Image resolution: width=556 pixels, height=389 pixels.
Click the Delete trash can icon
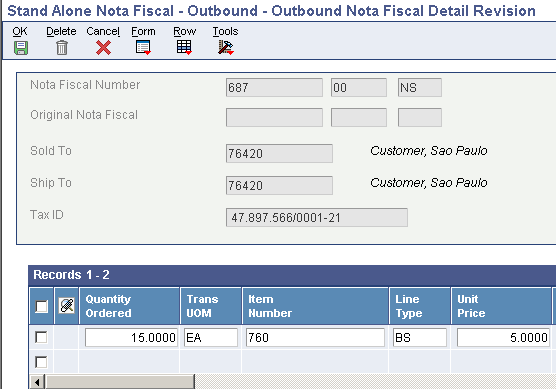tap(62, 48)
